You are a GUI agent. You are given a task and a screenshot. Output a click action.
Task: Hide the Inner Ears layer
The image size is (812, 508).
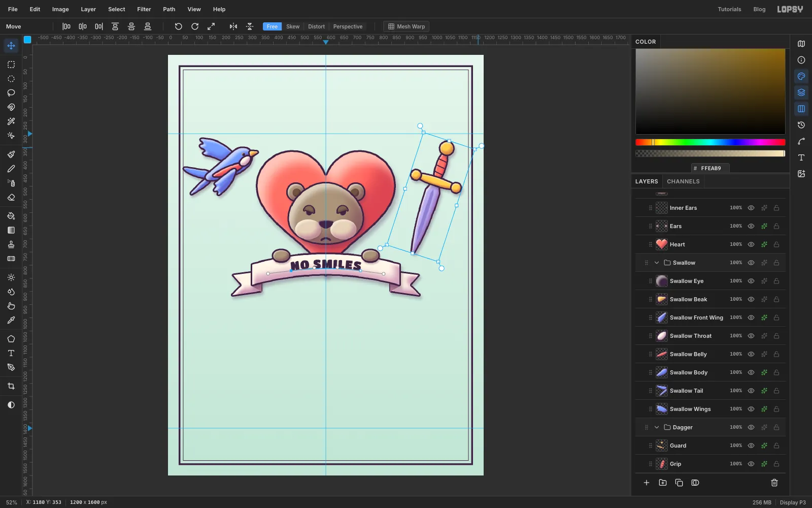[x=751, y=208]
